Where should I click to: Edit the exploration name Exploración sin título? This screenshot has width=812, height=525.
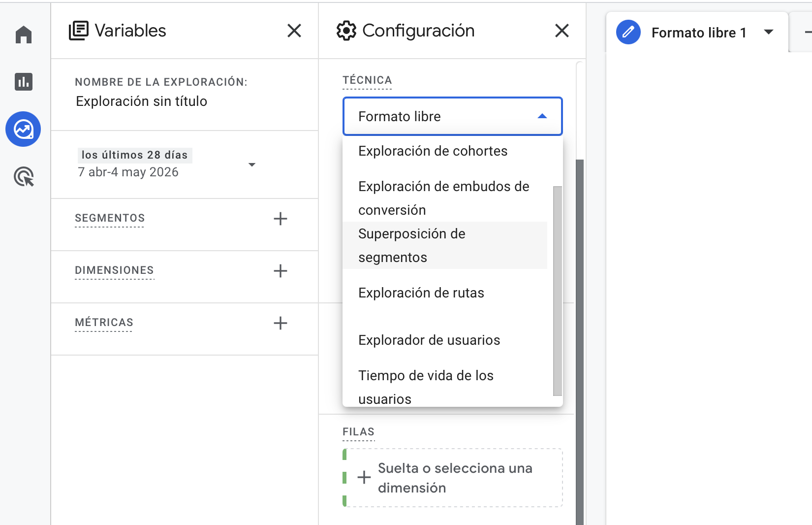tap(142, 101)
